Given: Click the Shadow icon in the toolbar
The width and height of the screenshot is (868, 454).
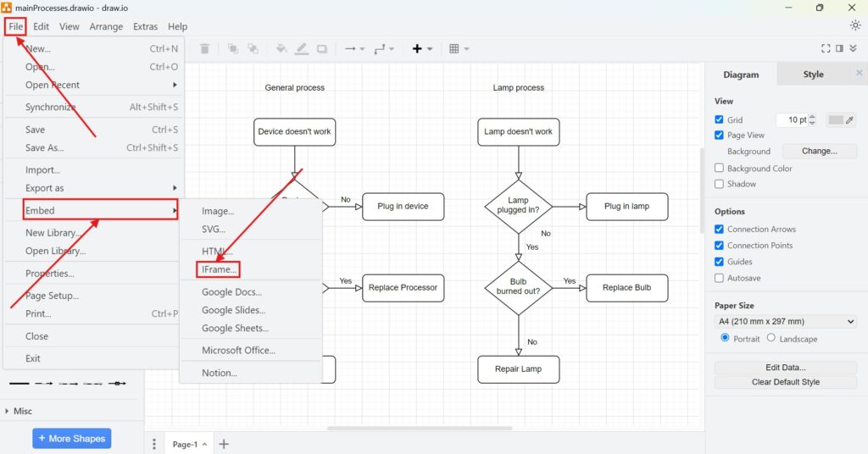Looking at the screenshot, I should 322,49.
